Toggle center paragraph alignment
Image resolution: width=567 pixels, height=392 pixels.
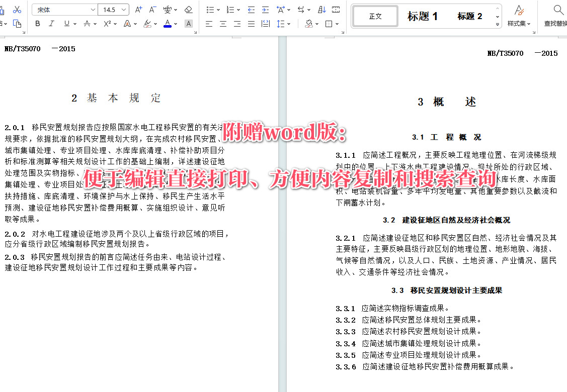point(223,24)
